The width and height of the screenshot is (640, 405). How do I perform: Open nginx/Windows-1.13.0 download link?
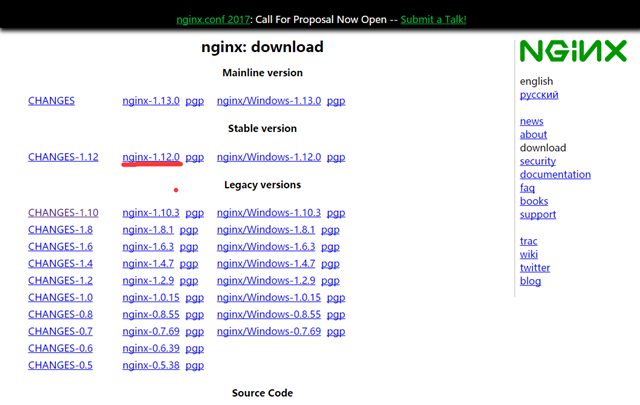[268, 101]
